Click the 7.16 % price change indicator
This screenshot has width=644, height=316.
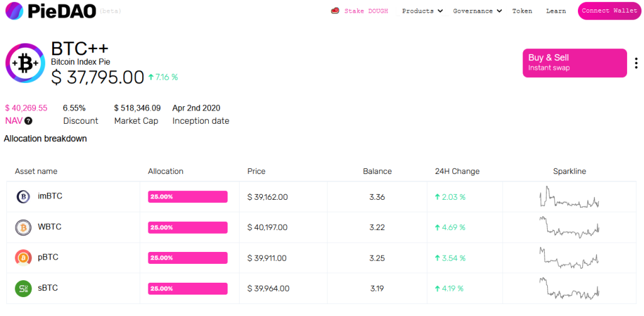163,77
